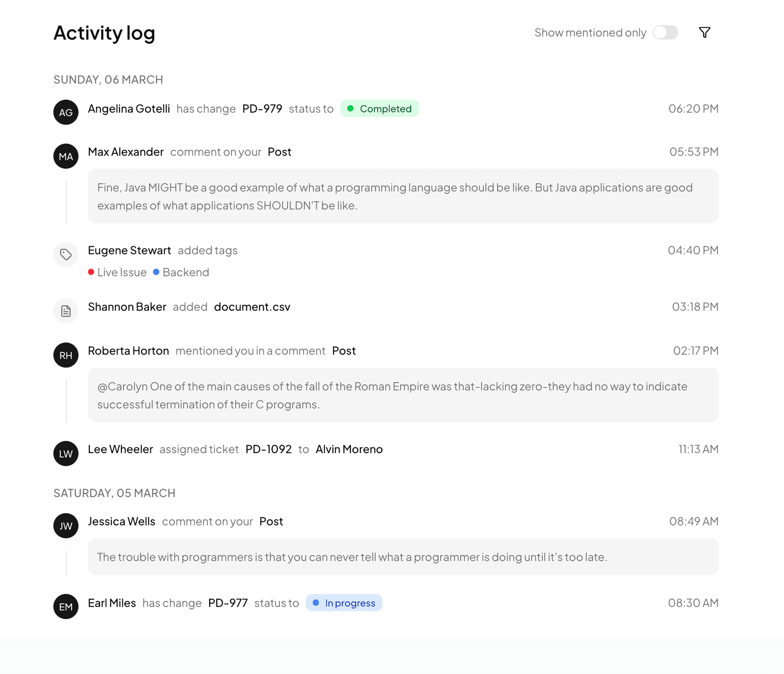Open document.csv added by Shannon Baker
Screen dimensions: 784x674
click(252, 307)
